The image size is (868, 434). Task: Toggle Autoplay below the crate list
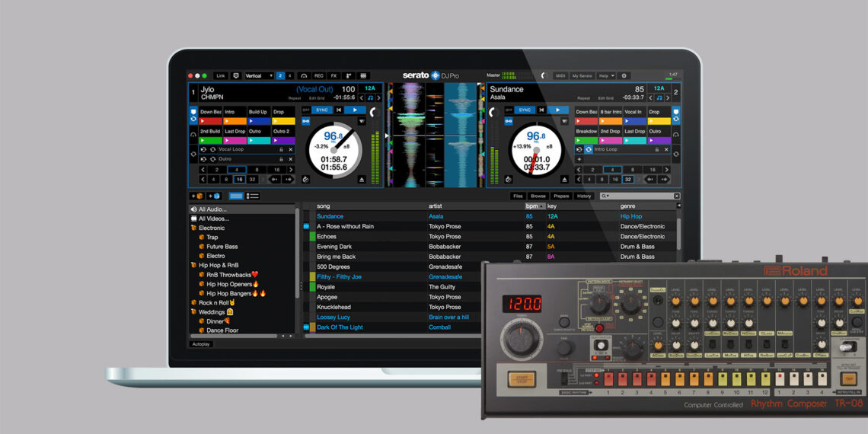[x=201, y=343]
